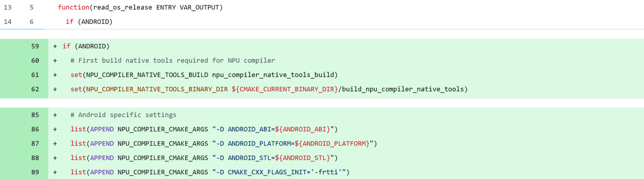Click old line number 13
This screenshot has width=644, height=179.
click(7, 7)
